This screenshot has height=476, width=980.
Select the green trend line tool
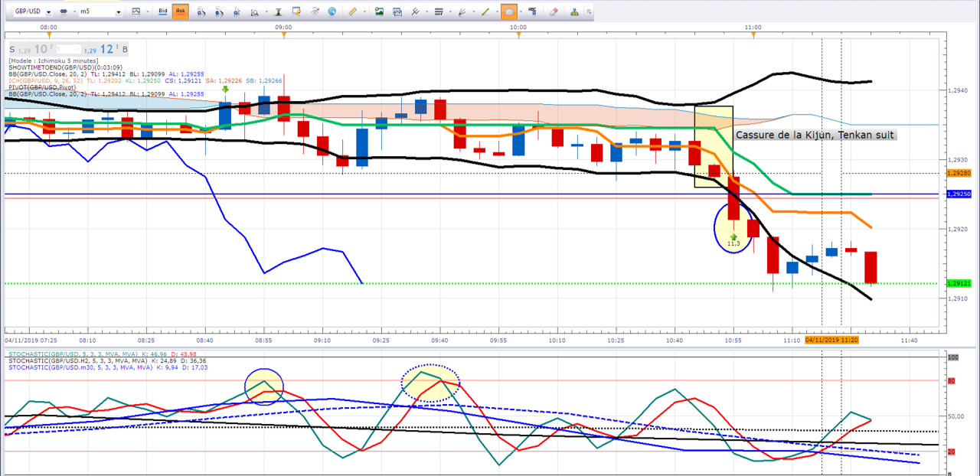(485, 11)
